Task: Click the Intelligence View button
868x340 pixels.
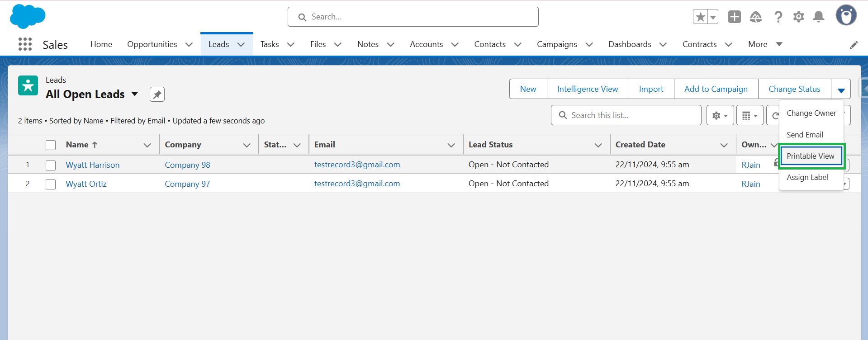Action: pos(587,89)
